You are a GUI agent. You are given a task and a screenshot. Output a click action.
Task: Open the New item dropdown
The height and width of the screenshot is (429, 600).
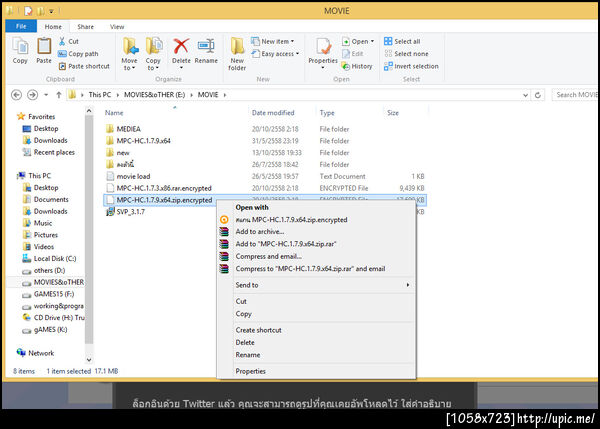tap(272, 41)
